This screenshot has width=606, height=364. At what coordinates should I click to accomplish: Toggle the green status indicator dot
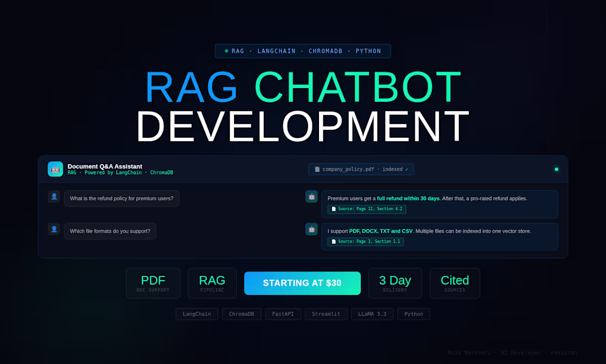[x=556, y=169]
